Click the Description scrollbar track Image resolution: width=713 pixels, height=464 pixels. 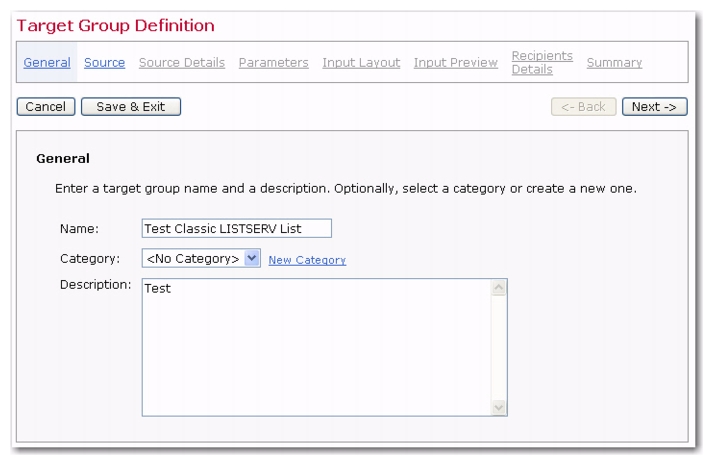499,348
